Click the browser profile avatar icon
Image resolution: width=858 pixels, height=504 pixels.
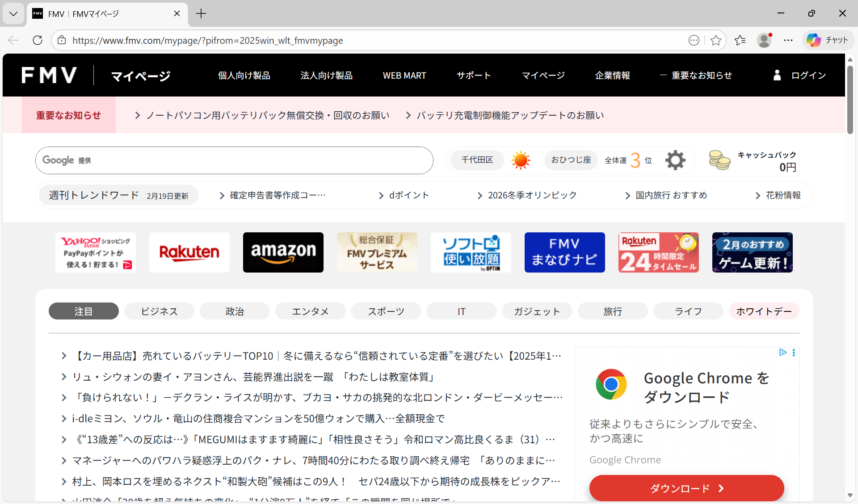pyautogui.click(x=764, y=40)
